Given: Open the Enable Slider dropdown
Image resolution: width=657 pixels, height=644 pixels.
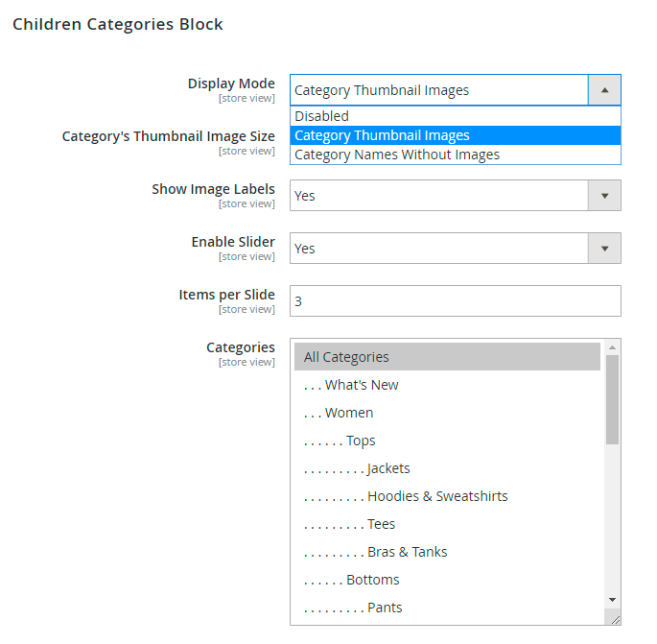Looking at the screenshot, I should 455,249.
